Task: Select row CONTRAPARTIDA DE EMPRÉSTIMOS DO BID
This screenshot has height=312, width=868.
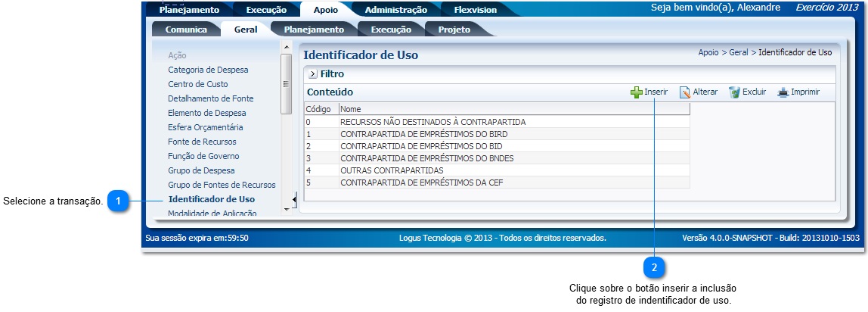Action: pyautogui.click(x=497, y=146)
